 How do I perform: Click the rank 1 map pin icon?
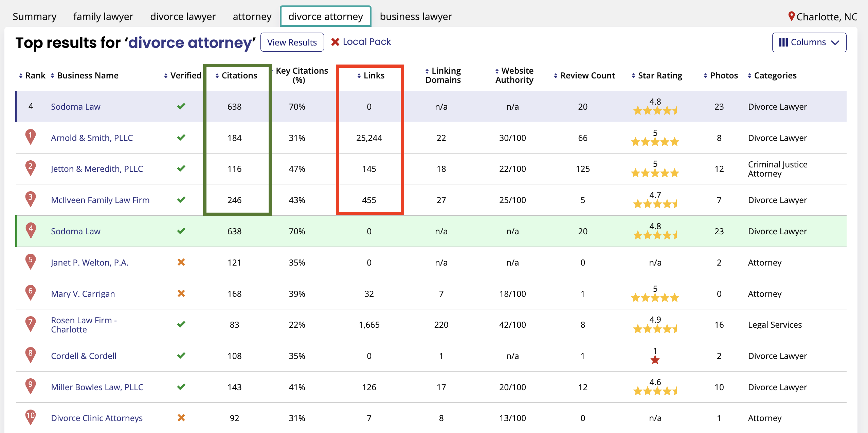(x=31, y=137)
